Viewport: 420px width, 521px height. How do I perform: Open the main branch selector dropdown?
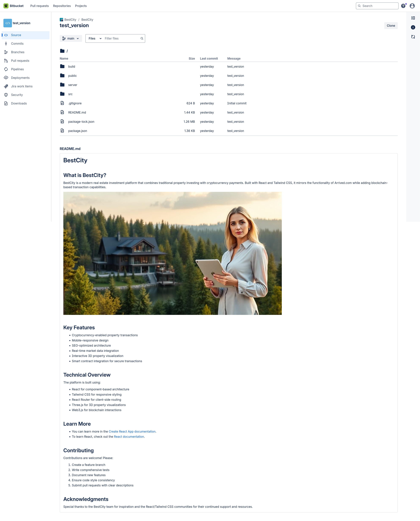pyautogui.click(x=71, y=38)
